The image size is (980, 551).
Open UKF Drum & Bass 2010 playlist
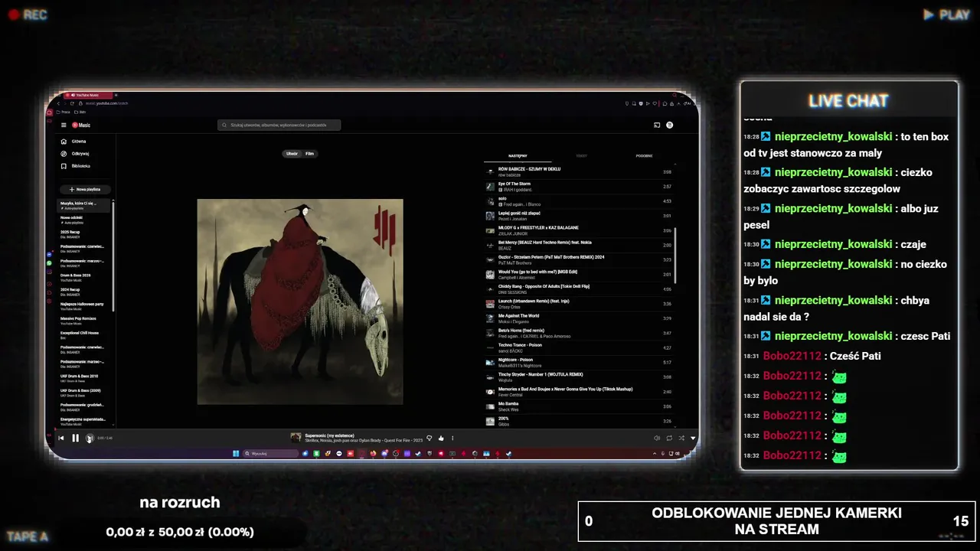(85, 378)
